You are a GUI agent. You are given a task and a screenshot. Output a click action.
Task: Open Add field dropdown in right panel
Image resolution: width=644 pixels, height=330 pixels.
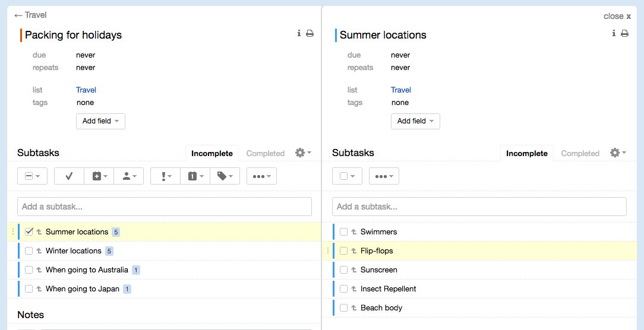tap(415, 121)
